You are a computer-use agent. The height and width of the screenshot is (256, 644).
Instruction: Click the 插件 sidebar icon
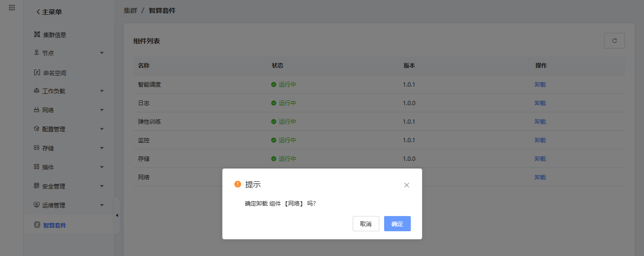pos(37,167)
